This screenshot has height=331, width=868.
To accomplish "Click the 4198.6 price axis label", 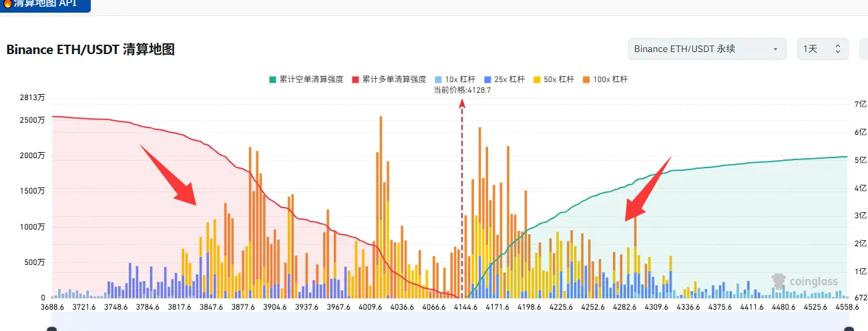I will (529, 307).
